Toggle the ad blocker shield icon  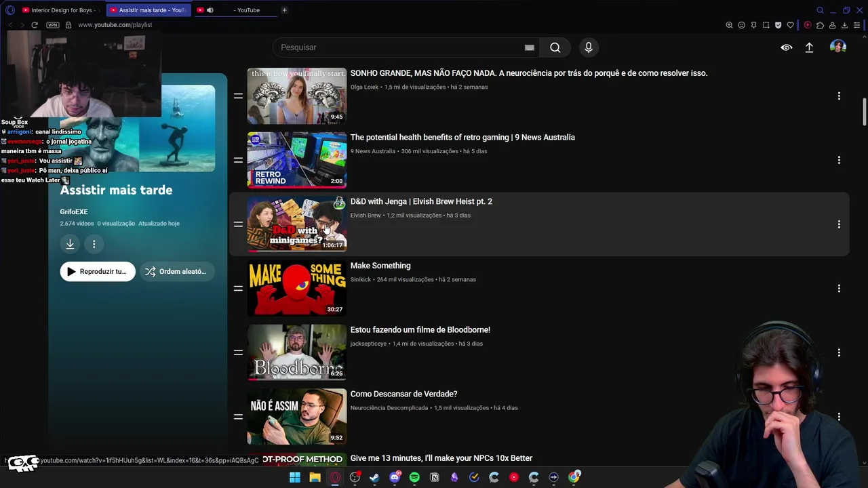(778, 25)
